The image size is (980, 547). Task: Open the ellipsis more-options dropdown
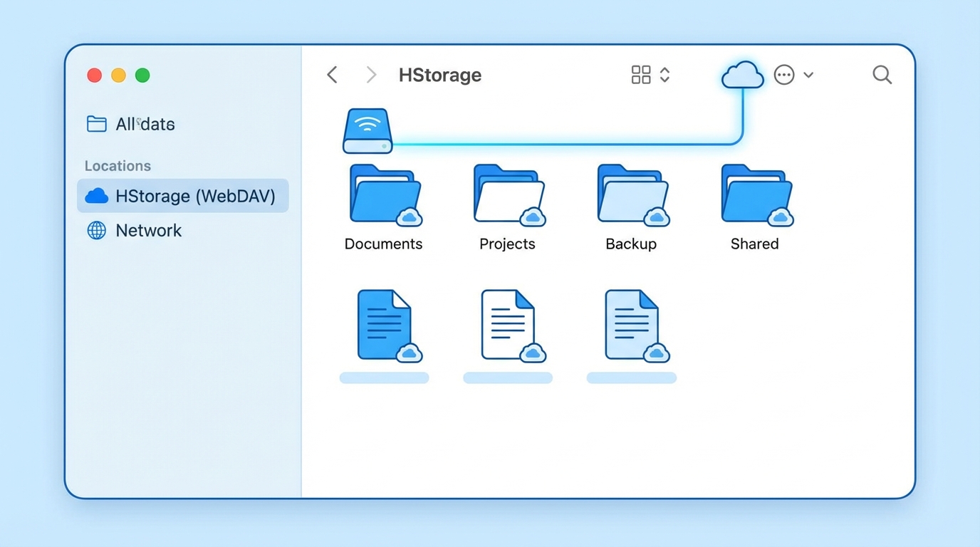(x=784, y=75)
